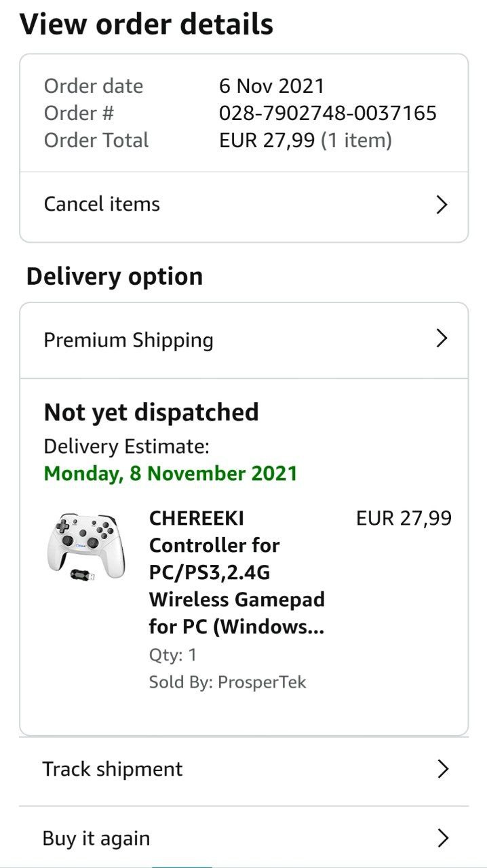The width and height of the screenshot is (487, 868).
Task: Tap the Track shipment chevron arrow
Action: (x=443, y=768)
